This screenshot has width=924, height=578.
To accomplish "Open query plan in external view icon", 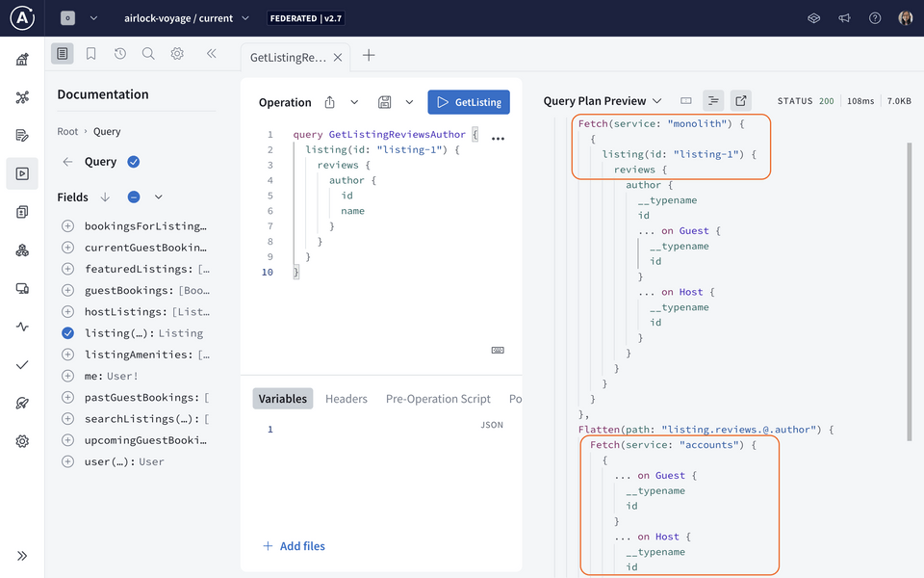I will [x=740, y=100].
